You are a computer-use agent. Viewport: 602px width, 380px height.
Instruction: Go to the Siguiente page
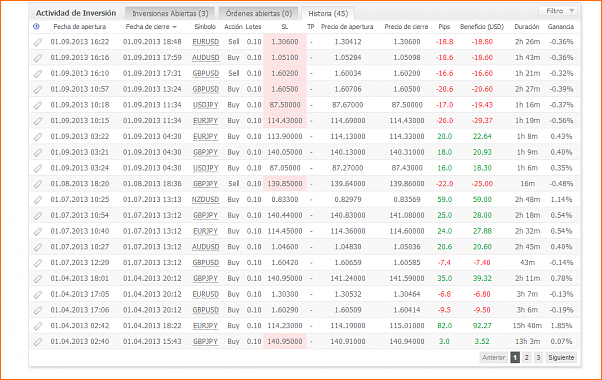(561, 357)
